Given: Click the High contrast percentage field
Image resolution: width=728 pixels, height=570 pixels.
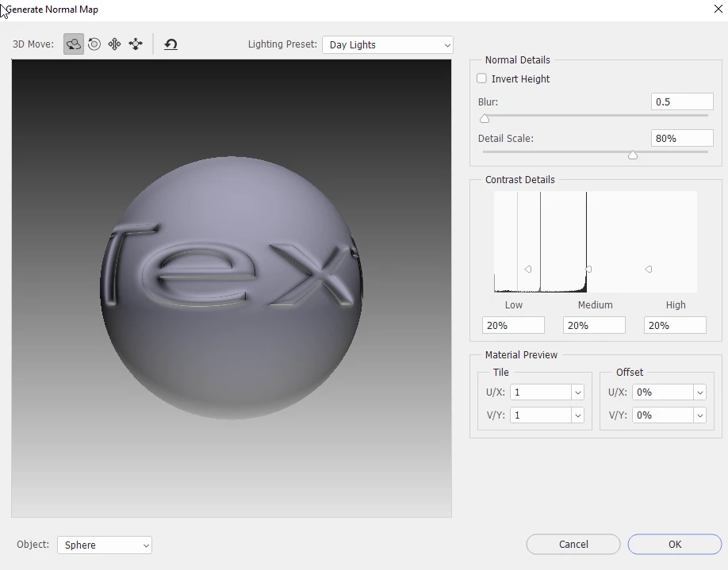Looking at the screenshot, I should tap(675, 325).
